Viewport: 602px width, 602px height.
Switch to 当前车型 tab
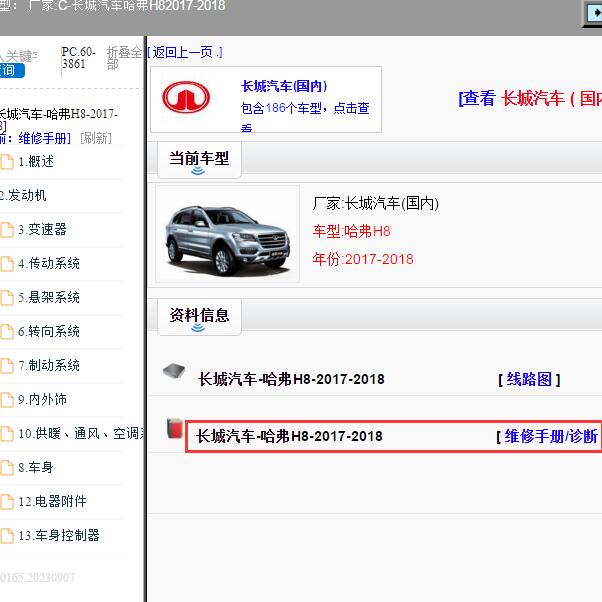click(199, 159)
